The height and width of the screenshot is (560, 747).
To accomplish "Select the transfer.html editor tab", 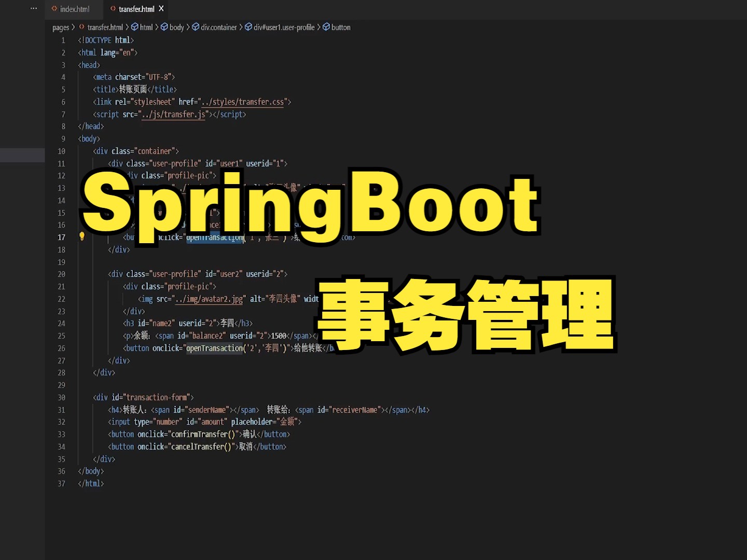I will [136, 9].
